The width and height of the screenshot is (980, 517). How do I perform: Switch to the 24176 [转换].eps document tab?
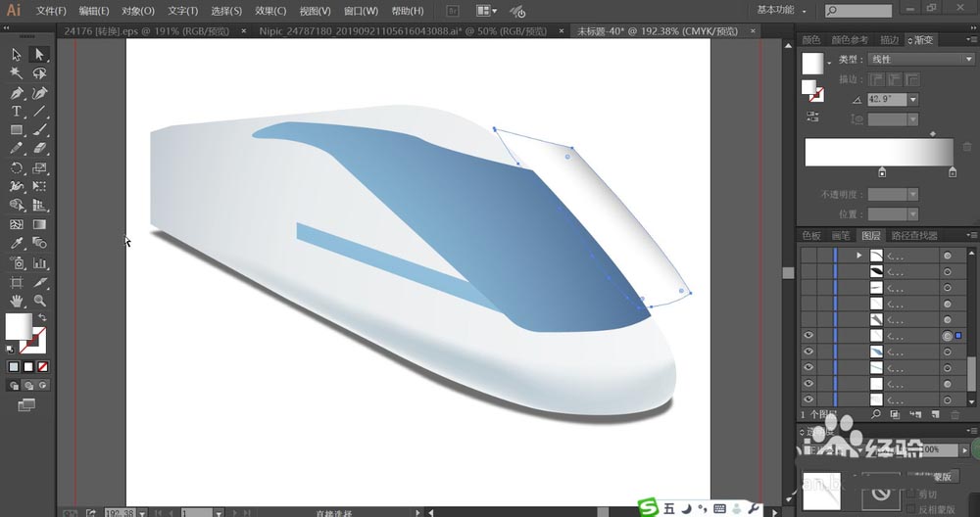(x=147, y=31)
